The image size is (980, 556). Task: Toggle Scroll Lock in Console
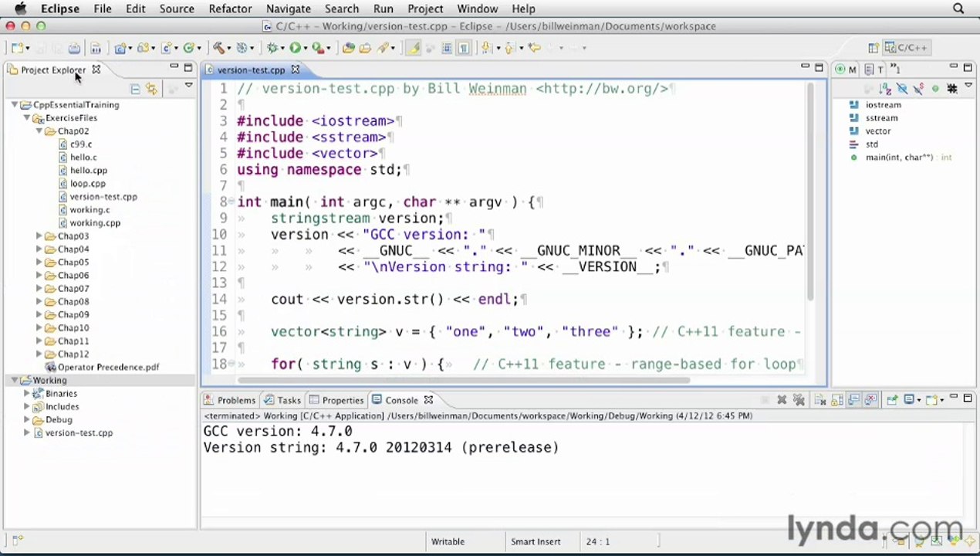(x=837, y=400)
